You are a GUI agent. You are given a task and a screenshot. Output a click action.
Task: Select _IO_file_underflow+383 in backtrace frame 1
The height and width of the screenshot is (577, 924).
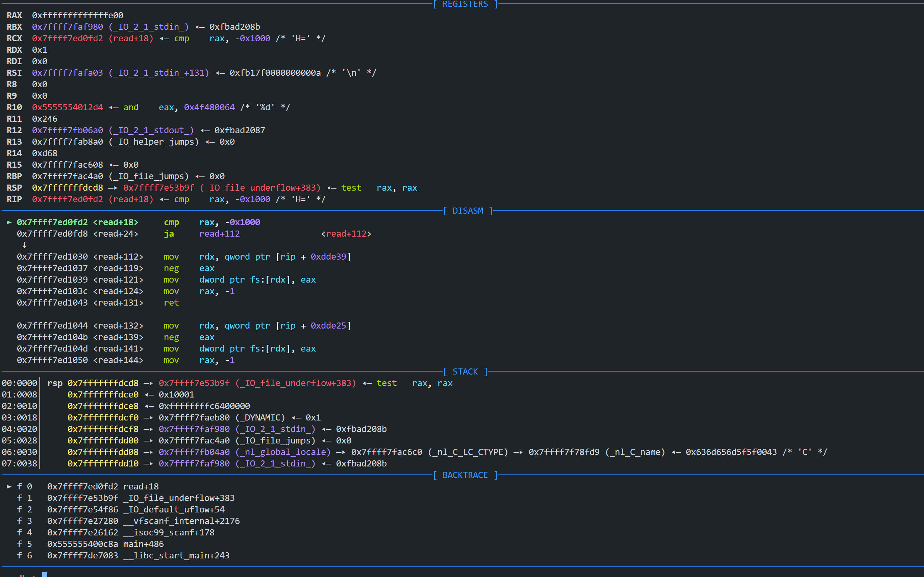coord(179,498)
